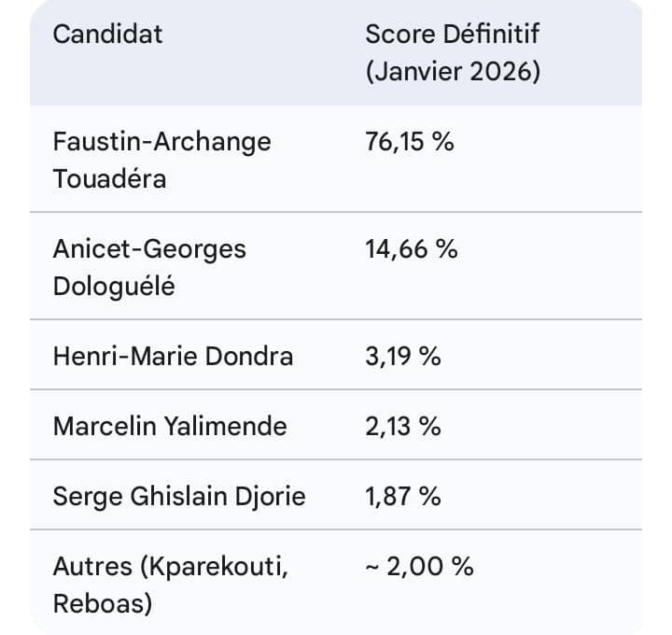Select the 2,13 % score cell
The image size is (672, 635).
coord(402,426)
